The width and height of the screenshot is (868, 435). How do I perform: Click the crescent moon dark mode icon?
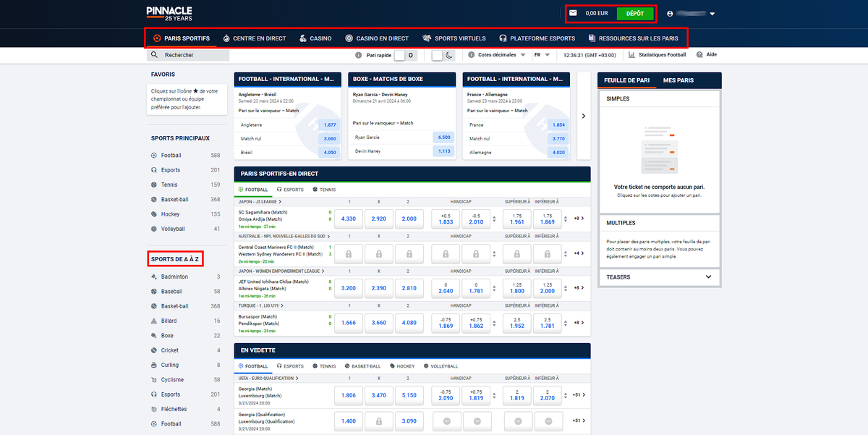(x=448, y=55)
